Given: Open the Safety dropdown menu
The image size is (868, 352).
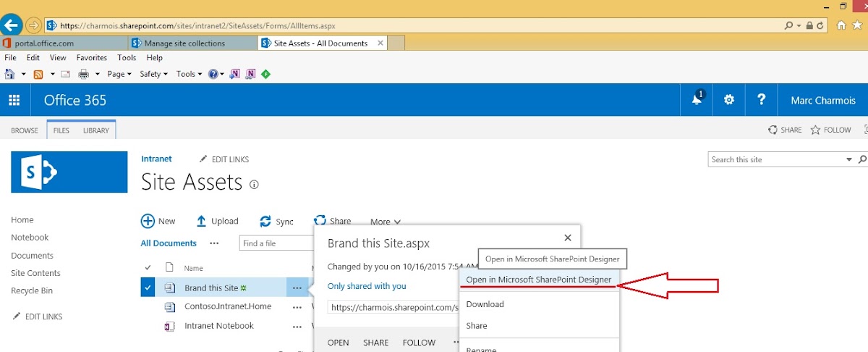Looking at the screenshot, I should [x=153, y=74].
